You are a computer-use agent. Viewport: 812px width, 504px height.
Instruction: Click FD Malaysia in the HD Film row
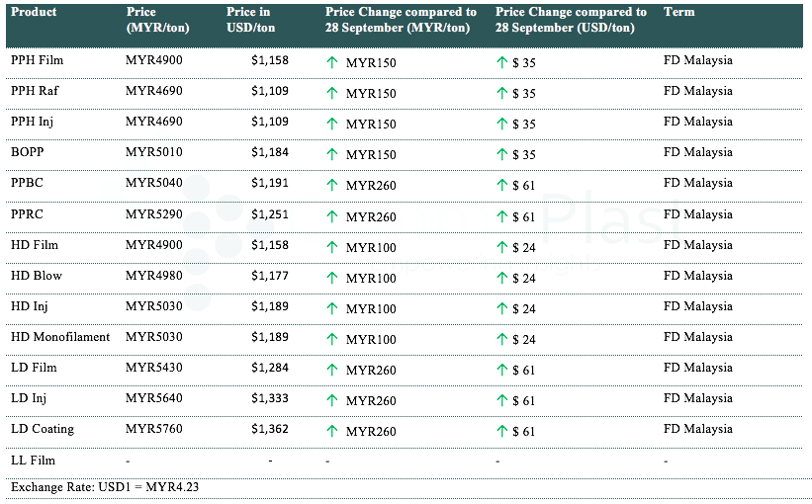[697, 245]
